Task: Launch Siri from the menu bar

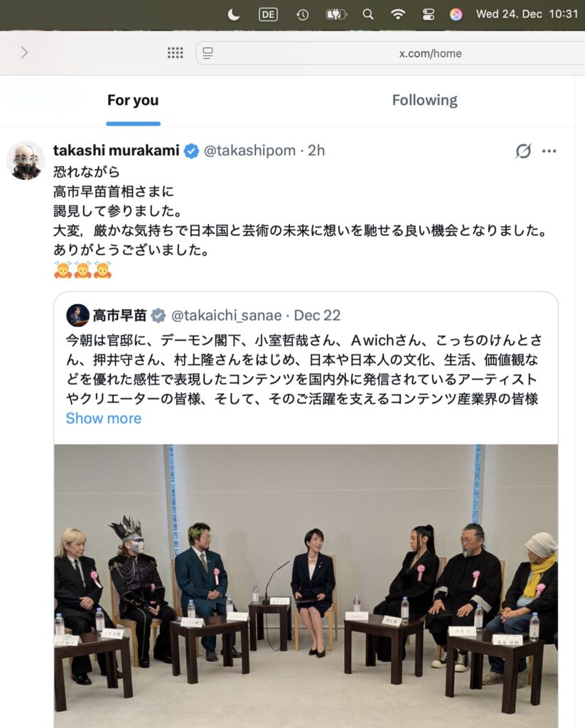Action: pyautogui.click(x=456, y=15)
